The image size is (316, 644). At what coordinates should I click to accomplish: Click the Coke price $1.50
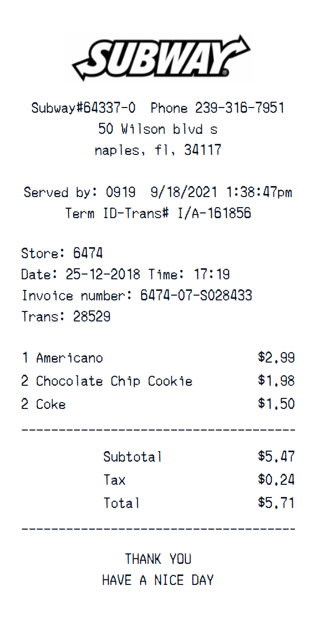[276, 404]
